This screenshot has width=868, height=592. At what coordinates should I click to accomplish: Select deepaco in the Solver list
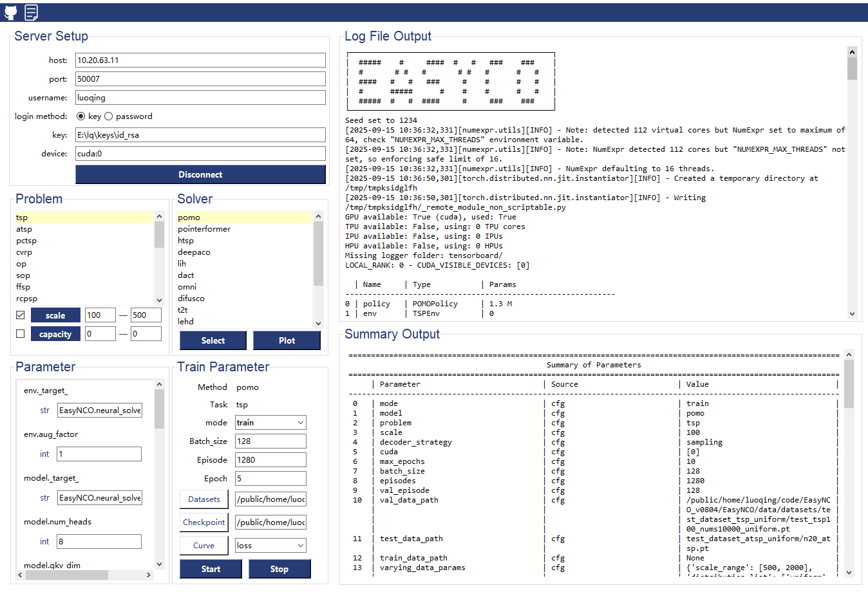(x=245, y=252)
